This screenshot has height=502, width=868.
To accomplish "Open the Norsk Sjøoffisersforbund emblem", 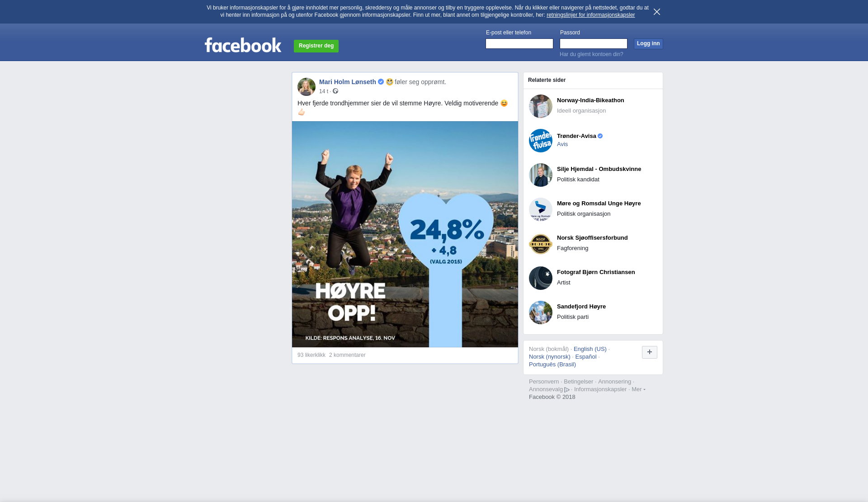I will coord(541,244).
